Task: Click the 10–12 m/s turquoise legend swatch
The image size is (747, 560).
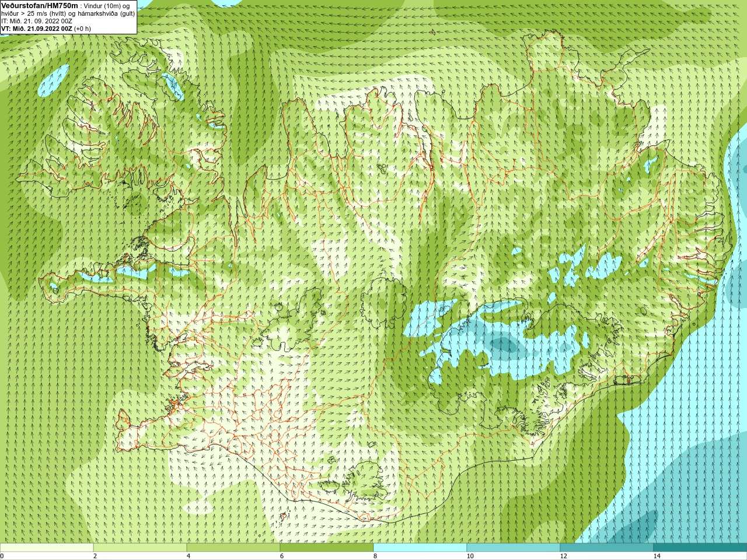Action: pos(514,548)
